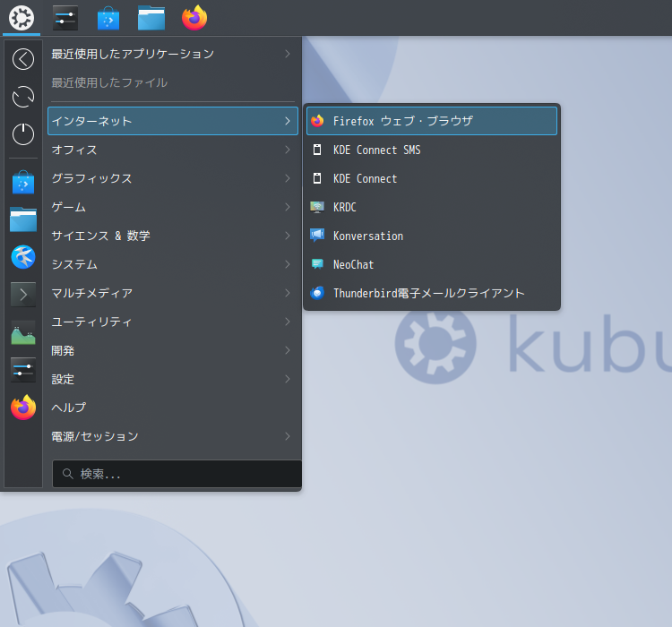672x627 pixels.
Task: Launch Firefox ウェブ・ブラウザ from submenu
Action: click(x=432, y=121)
